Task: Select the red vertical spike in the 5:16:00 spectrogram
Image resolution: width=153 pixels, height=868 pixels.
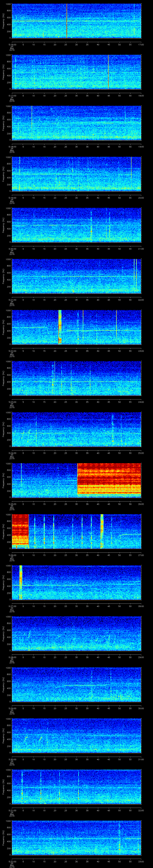Action: [67, 21]
